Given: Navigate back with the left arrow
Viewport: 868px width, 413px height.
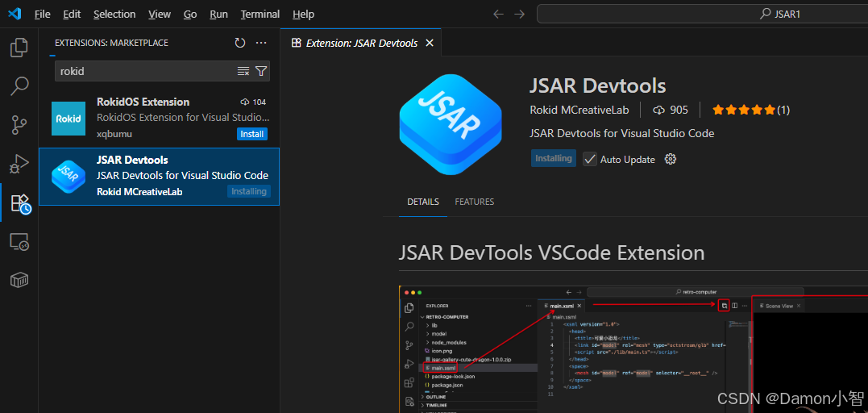Looking at the screenshot, I should (x=498, y=15).
